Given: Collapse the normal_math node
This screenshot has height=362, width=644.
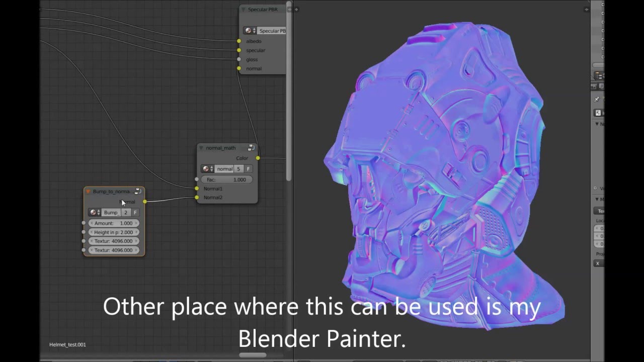Looking at the screenshot, I should [201, 148].
